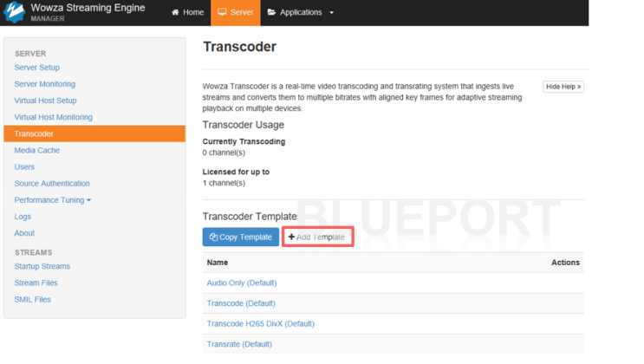Click the "0 channel(s)" value
Screen dimensions: 644x364
pyautogui.click(x=224, y=153)
